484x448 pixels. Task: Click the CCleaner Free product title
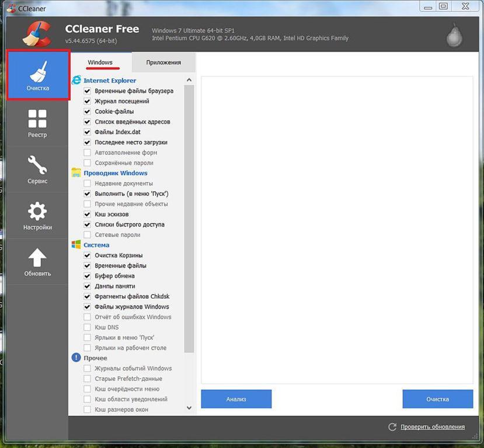click(102, 29)
